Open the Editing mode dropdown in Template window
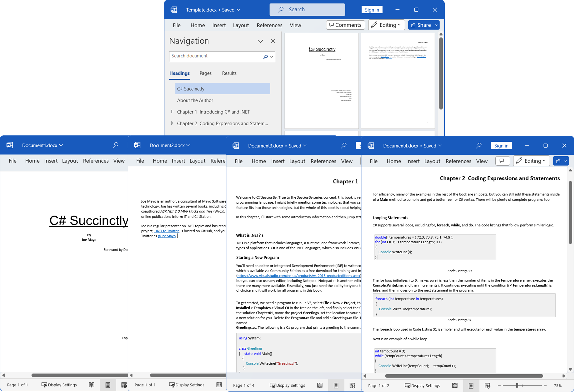 click(386, 25)
